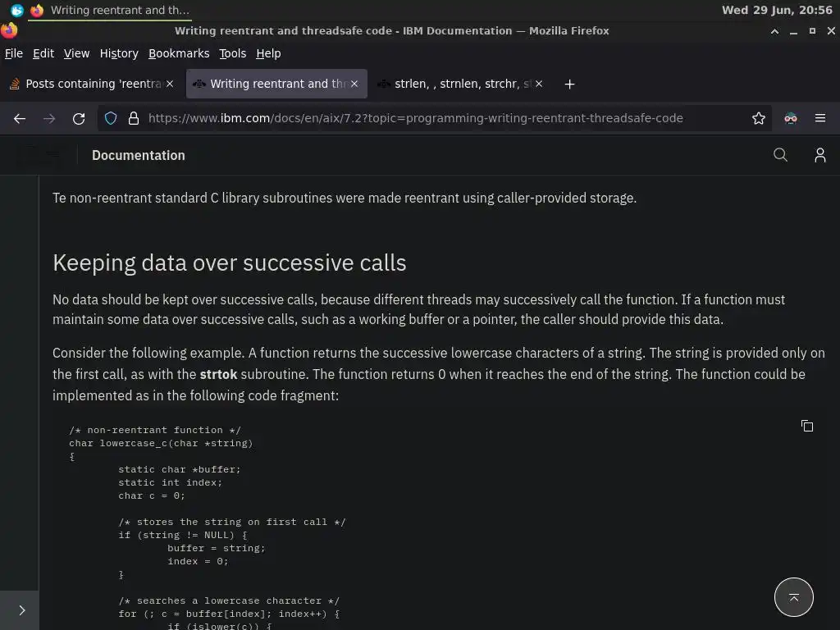This screenshot has height=630, width=840.
Task: Close the Writing reentrant tab
Action: click(x=354, y=84)
